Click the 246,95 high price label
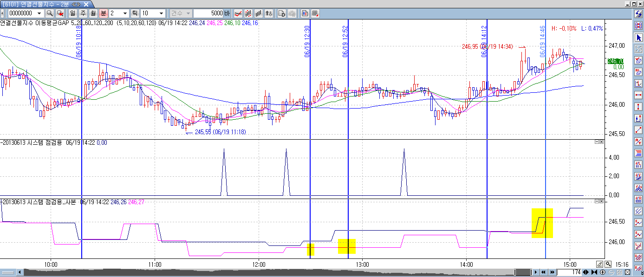 [x=488, y=46]
